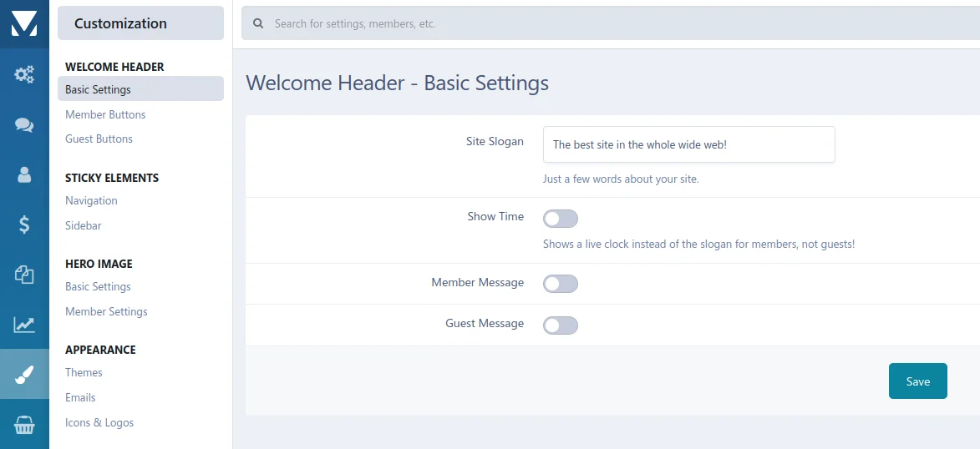Select the paintbrush customization icon
The height and width of the screenshot is (449, 980).
(x=24, y=376)
